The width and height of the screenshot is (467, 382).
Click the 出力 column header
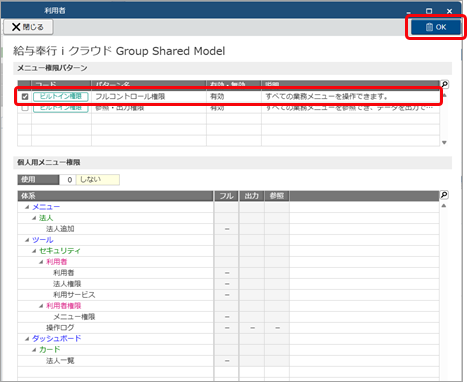(x=252, y=196)
